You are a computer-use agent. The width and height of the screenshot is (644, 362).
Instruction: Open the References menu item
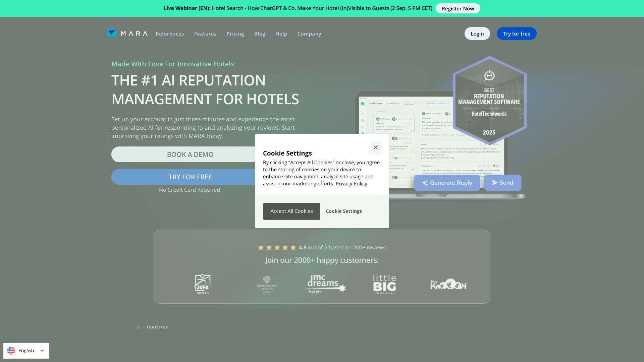(170, 34)
